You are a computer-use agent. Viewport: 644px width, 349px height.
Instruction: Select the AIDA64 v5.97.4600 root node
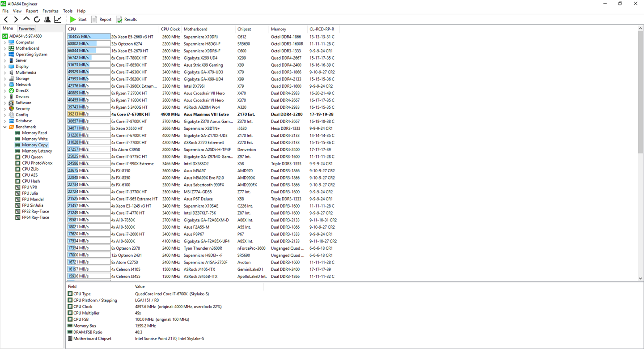[x=25, y=36]
